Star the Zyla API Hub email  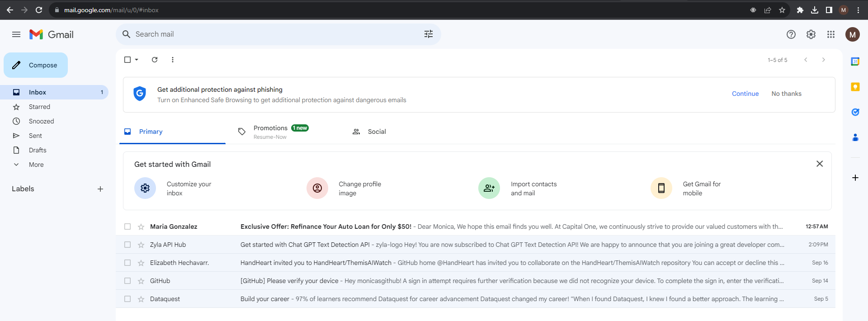(x=141, y=245)
